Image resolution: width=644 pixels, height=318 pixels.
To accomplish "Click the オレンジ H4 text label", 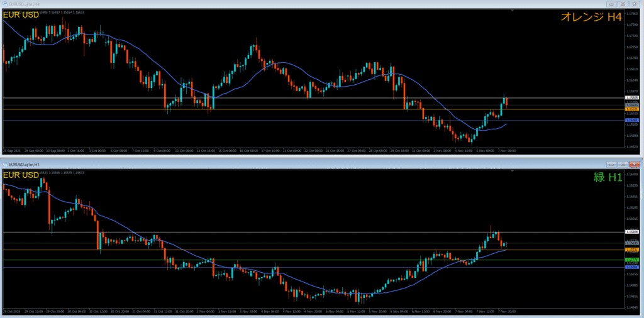I will 592,18.
